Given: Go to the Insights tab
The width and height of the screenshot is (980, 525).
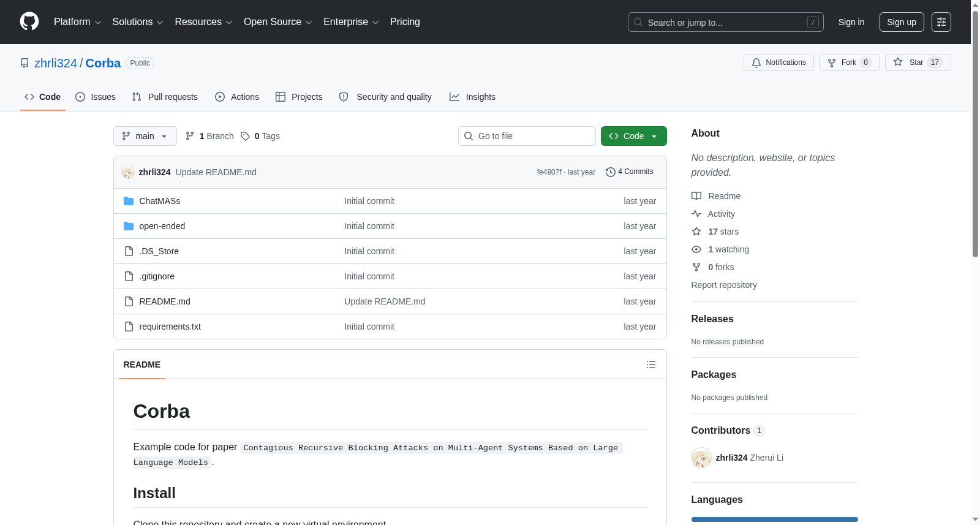Looking at the screenshot, I should (x=472, y=97).
